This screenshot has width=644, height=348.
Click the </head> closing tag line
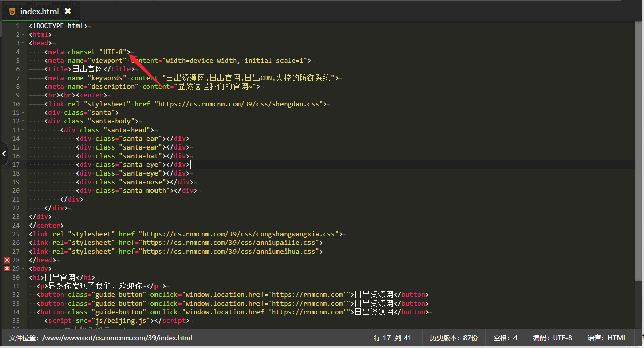pos(42,260)
